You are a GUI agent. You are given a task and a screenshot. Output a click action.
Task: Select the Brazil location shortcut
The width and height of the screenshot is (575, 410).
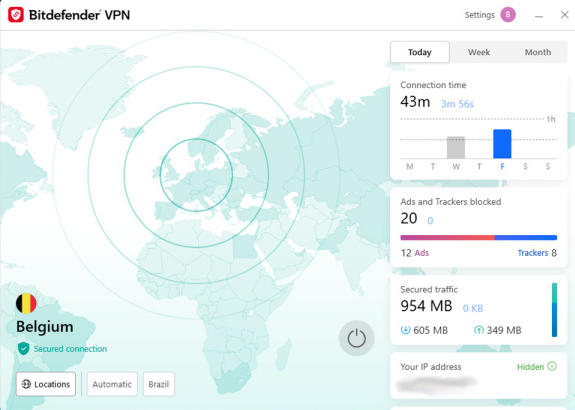coord(158,384)
